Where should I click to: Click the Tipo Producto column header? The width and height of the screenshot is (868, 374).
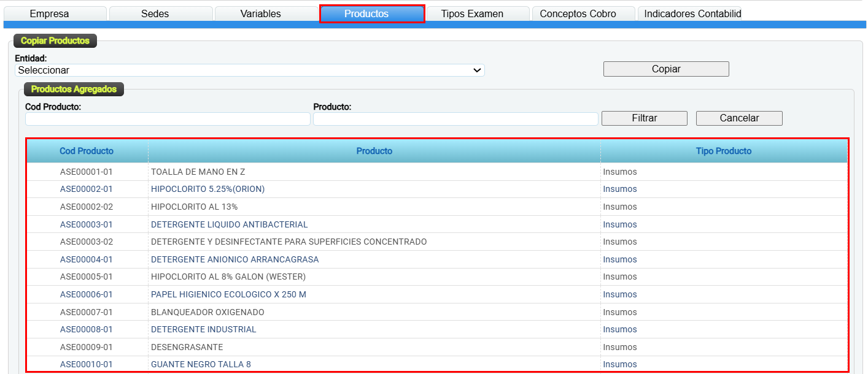point(723,151)
